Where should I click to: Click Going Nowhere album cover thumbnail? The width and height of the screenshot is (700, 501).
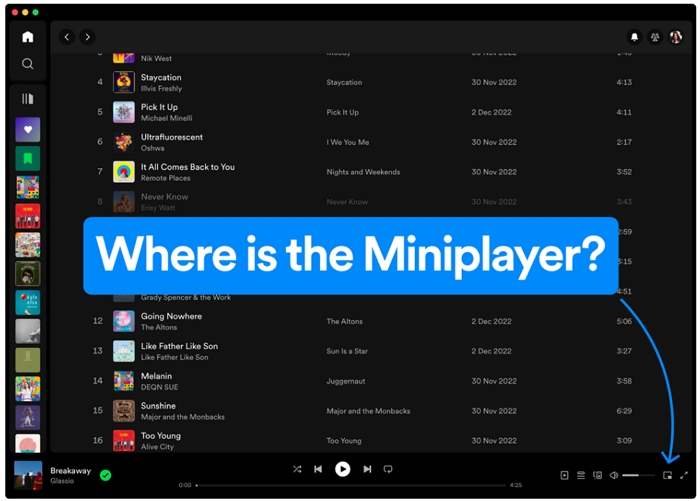coord(124,321)
